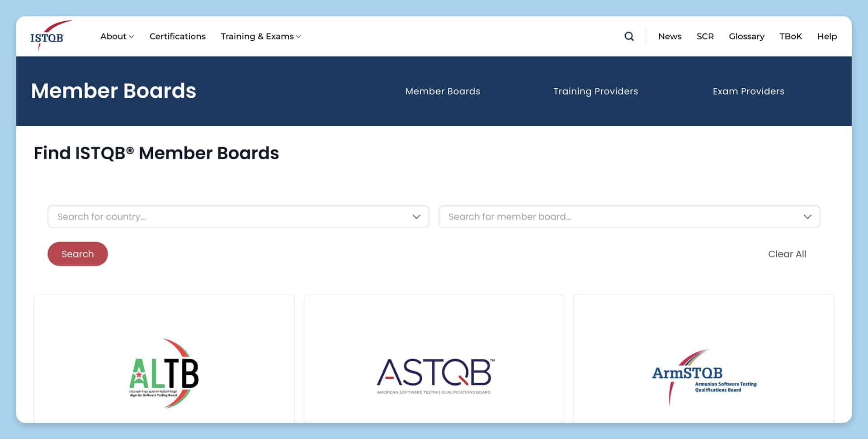Open the SCR link

coord(705,36)
